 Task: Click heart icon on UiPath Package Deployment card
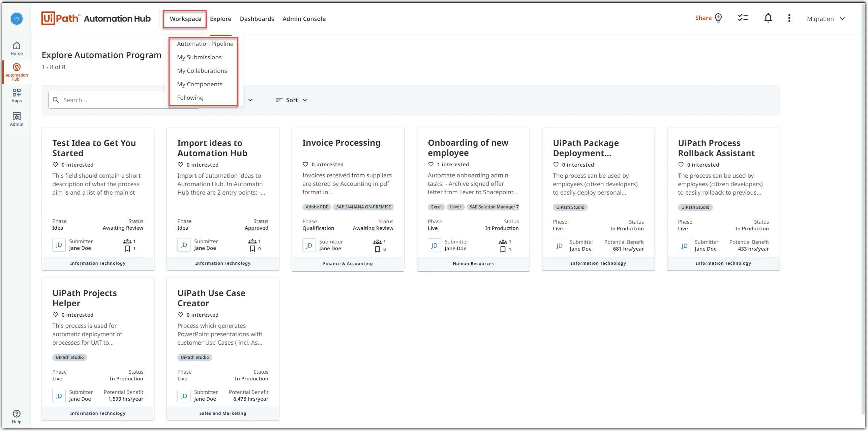556,165
